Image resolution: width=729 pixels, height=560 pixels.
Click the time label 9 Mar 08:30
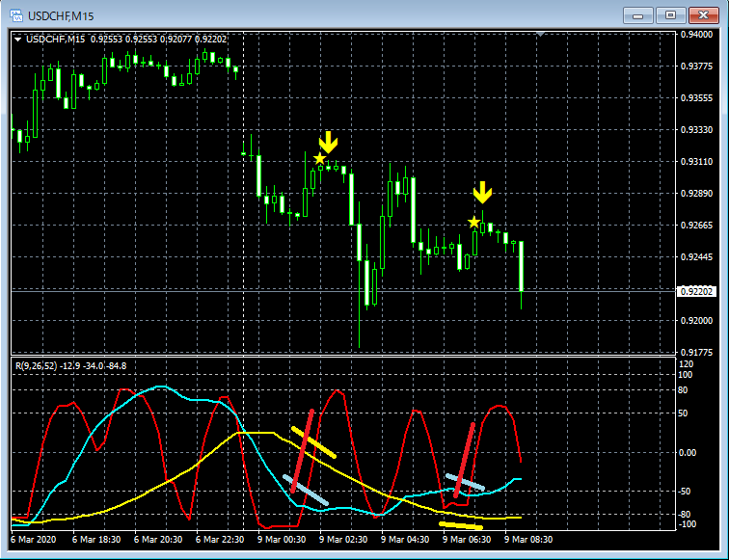coord(528,540)
